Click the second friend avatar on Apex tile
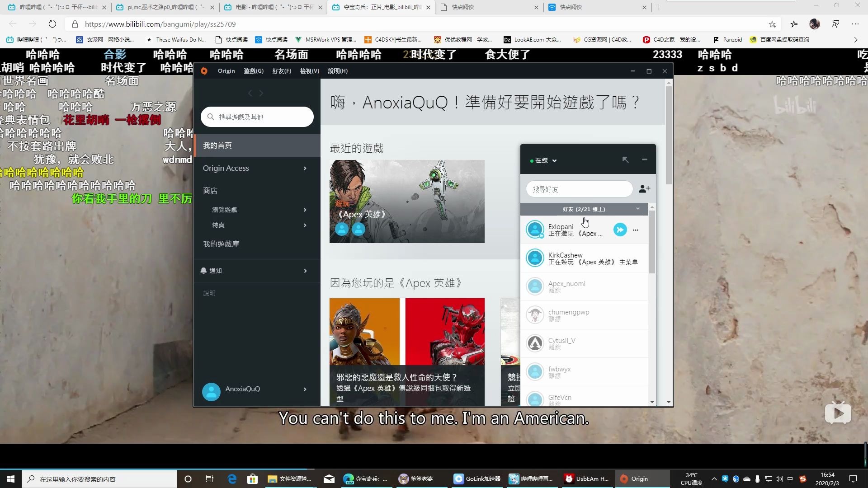Screen dimensions: 868x488 [359, 230]
